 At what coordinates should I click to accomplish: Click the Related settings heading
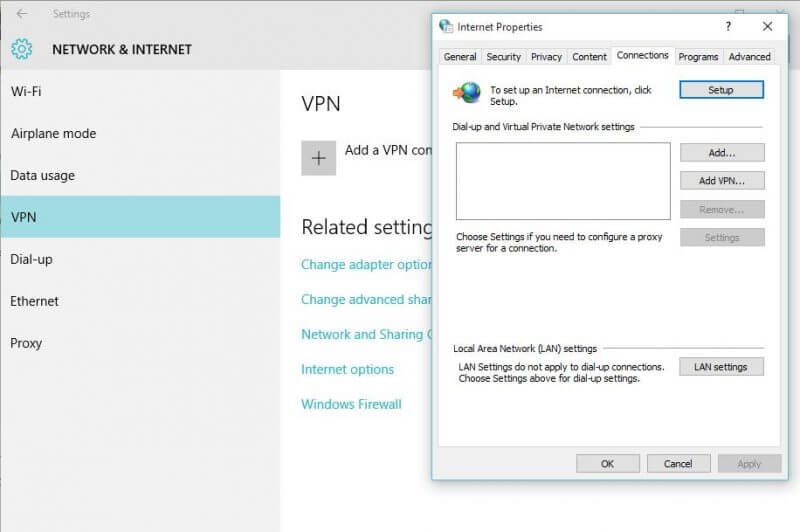tap(366, 227)
